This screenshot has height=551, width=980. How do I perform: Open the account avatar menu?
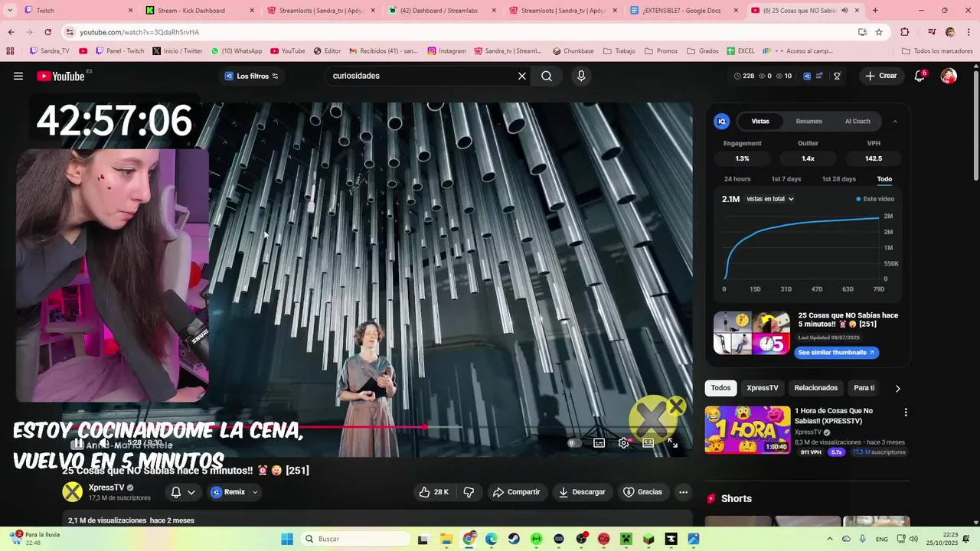tap(949, 76)
